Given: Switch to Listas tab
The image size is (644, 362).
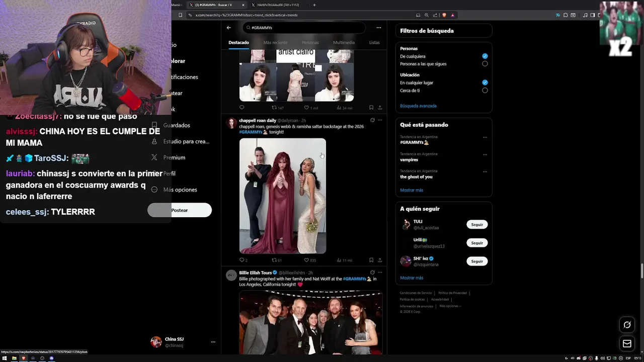Looking at the screenshot, I should point(374,42).
